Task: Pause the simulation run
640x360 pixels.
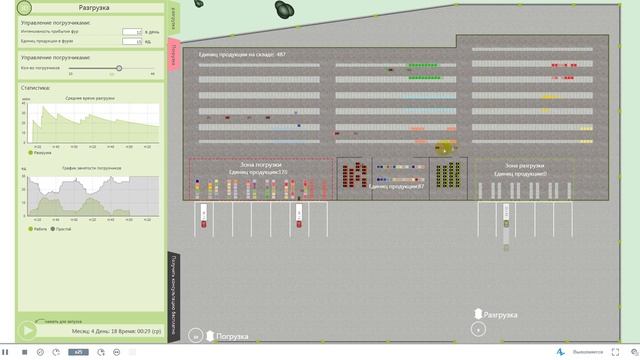Action: click(5, 352)
